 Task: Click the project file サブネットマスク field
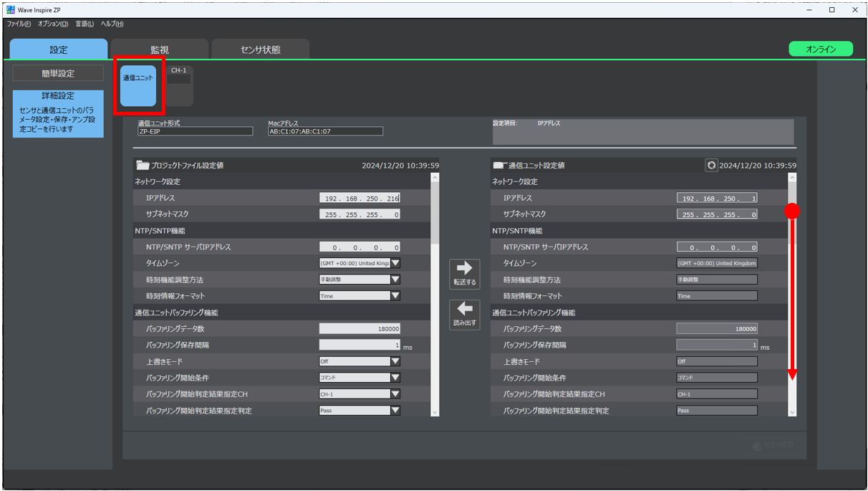pyautogui.click(x=360, y=214)
